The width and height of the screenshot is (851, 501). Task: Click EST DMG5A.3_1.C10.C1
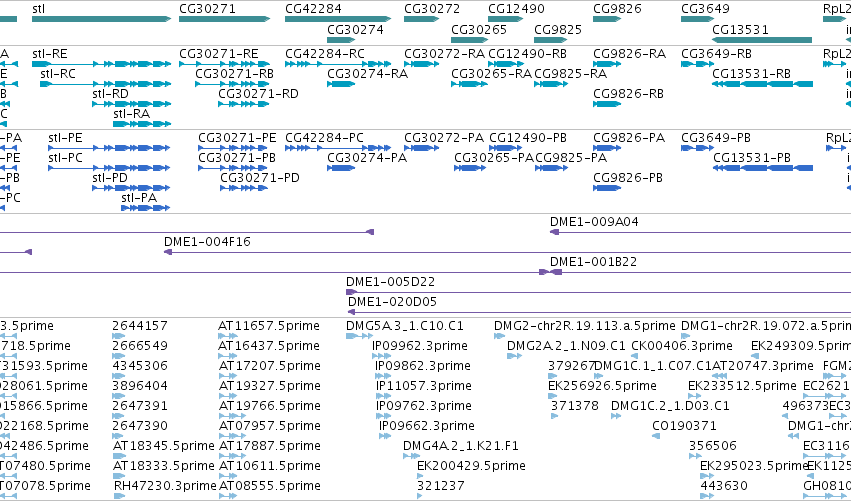pyautogui.click(x=405, y=326)
